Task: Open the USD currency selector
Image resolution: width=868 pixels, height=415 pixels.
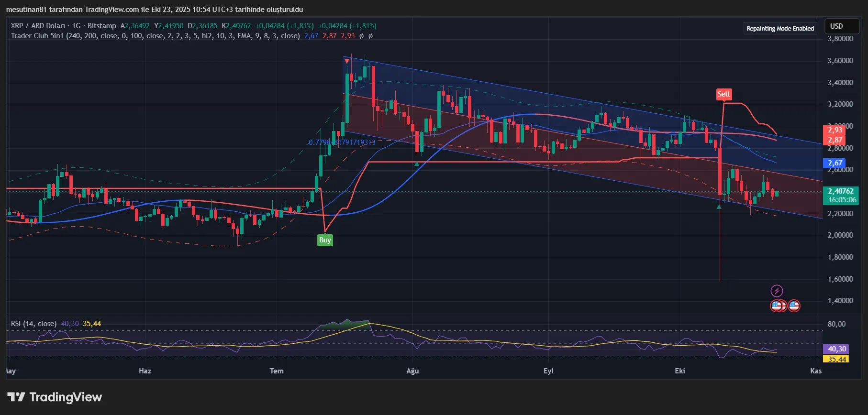Action: [x=842, y=26]
